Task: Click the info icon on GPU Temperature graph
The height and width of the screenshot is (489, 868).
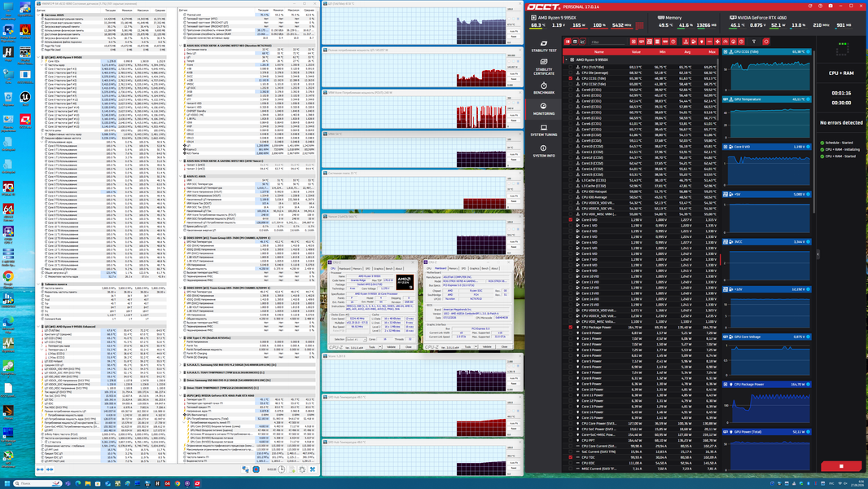Action: coord(809,99)
